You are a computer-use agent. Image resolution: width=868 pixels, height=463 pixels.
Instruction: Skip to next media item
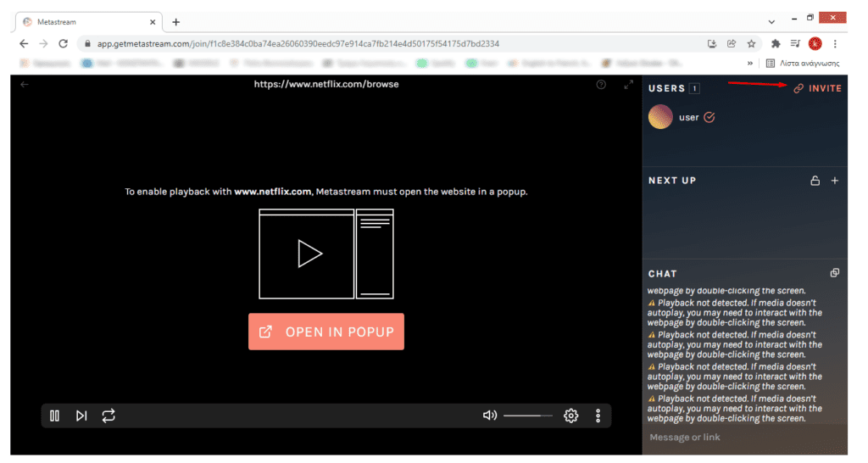tap(81, 416)
